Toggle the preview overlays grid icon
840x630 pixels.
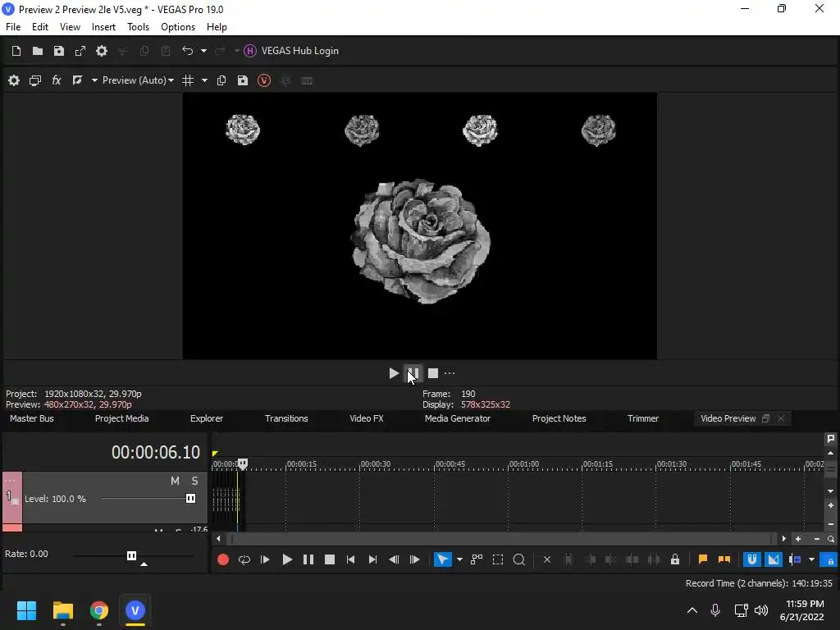(188, 80)
